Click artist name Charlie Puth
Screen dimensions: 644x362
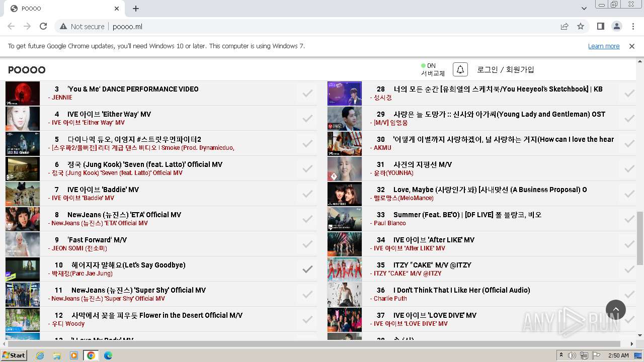coord(390,298)
